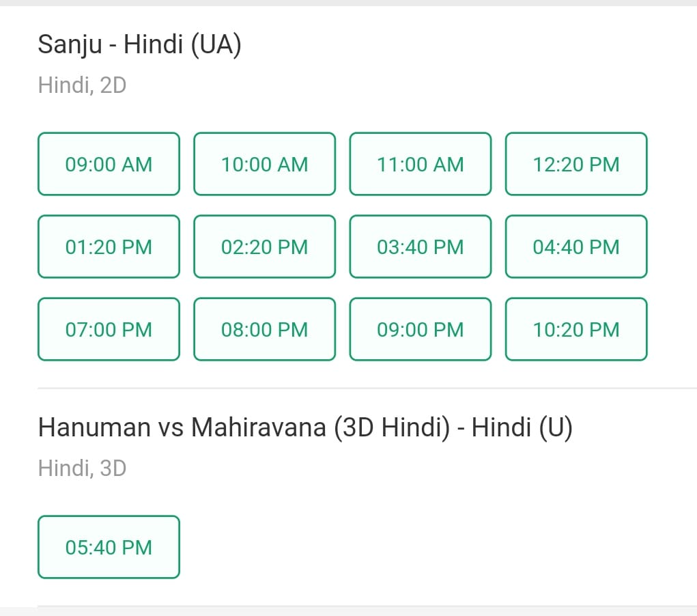Click the AM text in 09:00 AM button

(x=137, y=165)
